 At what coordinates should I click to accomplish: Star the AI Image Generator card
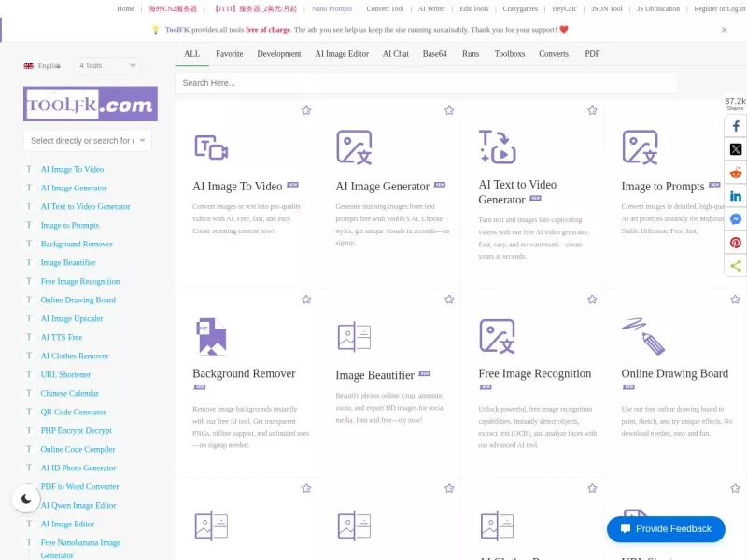(x=449, y=110)
